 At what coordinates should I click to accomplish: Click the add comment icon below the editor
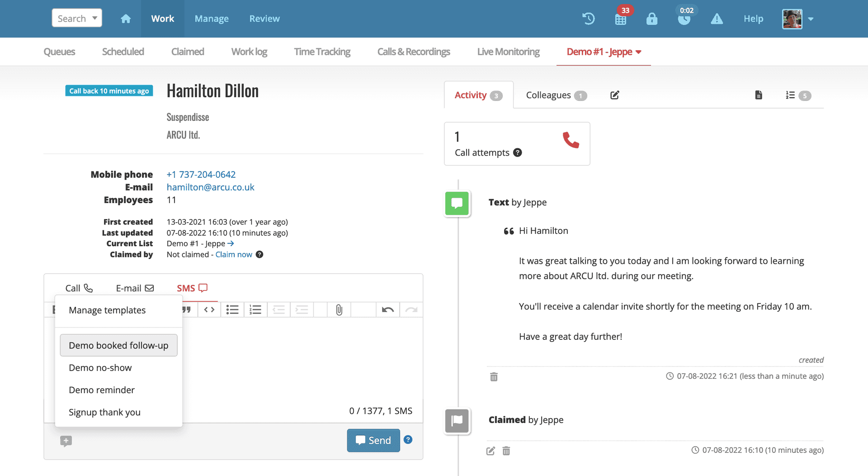(66, 441)
